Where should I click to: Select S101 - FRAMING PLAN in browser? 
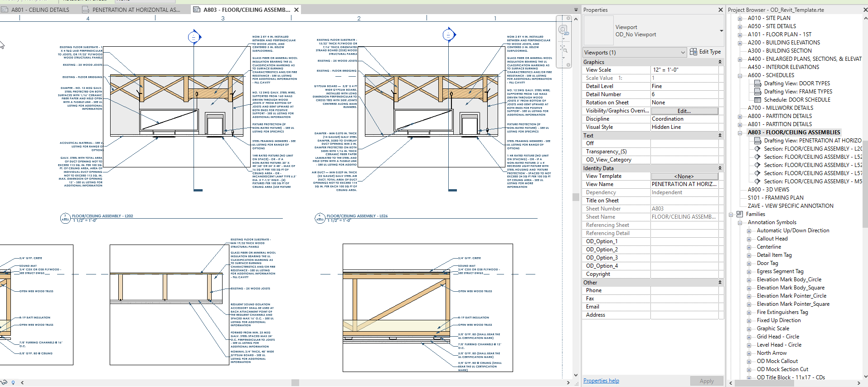[776, 198]
